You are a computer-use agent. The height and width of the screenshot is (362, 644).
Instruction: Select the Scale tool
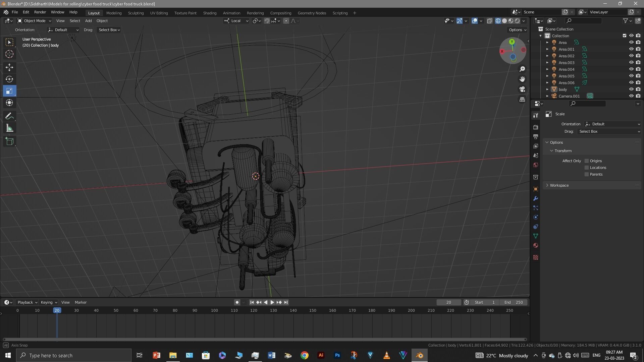click(x=9, y=91)
